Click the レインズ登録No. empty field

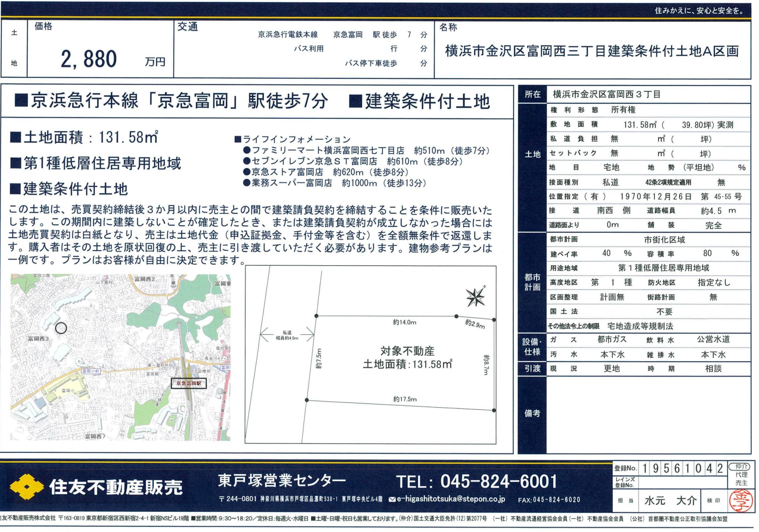(683, 483)
